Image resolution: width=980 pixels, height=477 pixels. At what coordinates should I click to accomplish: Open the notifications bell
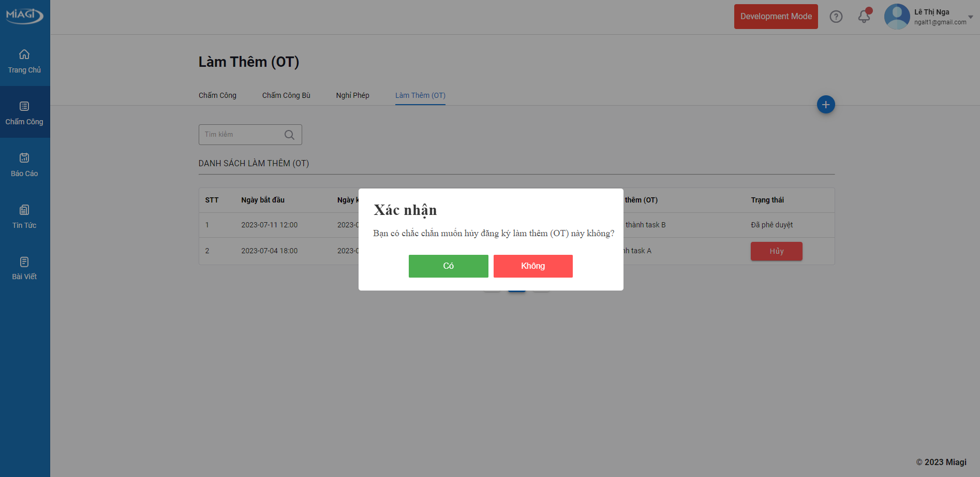(864, 17)
